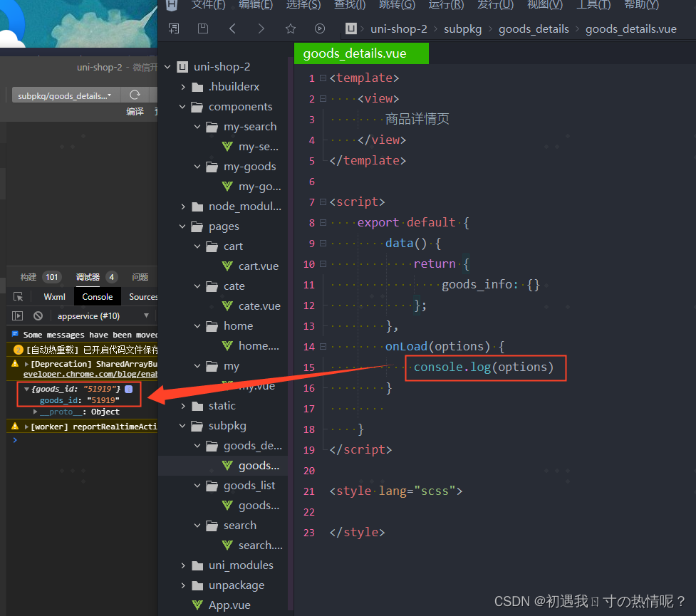
Task: Expand the uni_modules folder
Action: point(183,565)
